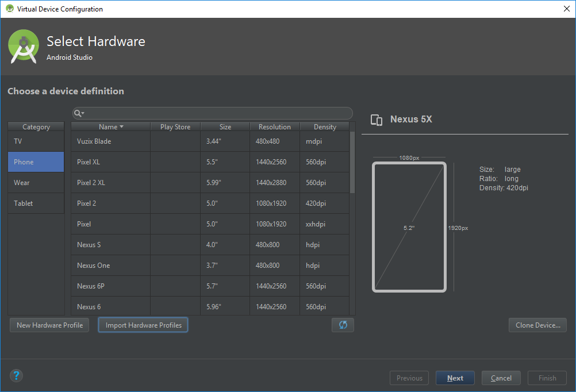Sort by Density column header
576x392 pixels.
point(325,127)
